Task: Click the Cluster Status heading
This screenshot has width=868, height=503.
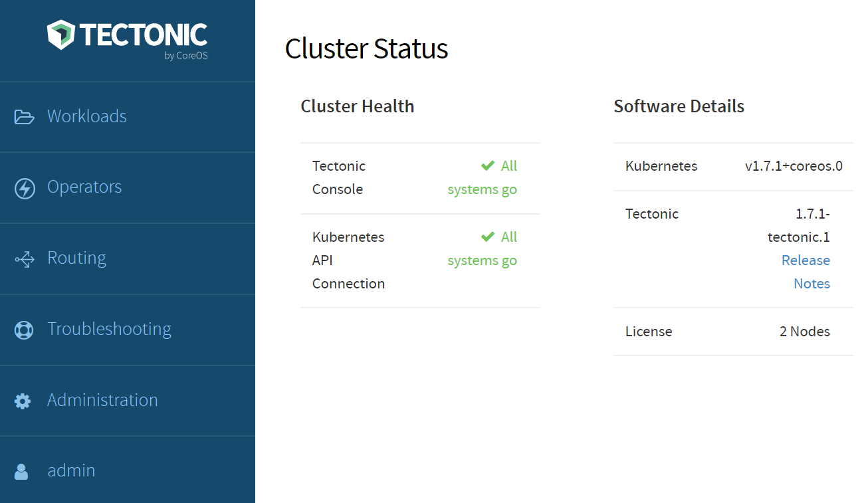Action: tap(366, 49)
